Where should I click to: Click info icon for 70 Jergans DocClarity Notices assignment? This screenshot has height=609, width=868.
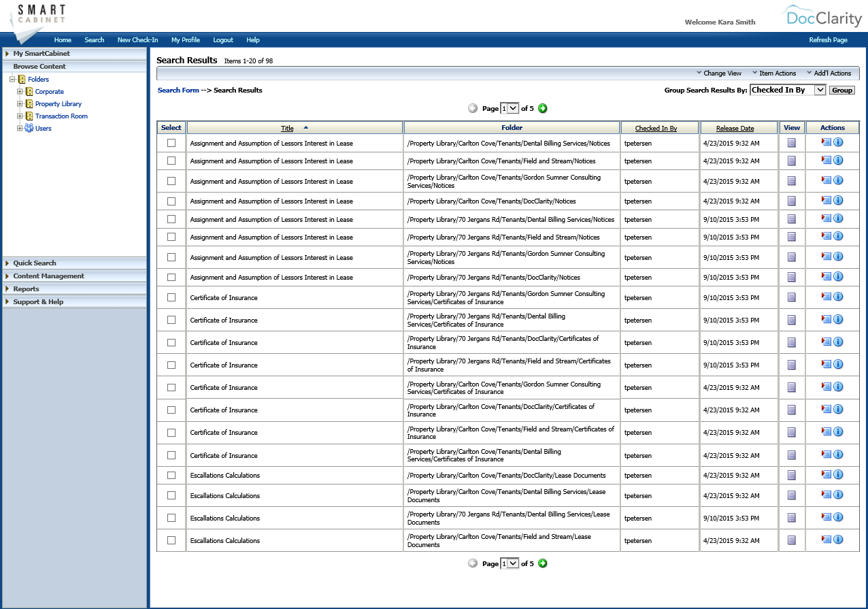(x=838, y=276)
